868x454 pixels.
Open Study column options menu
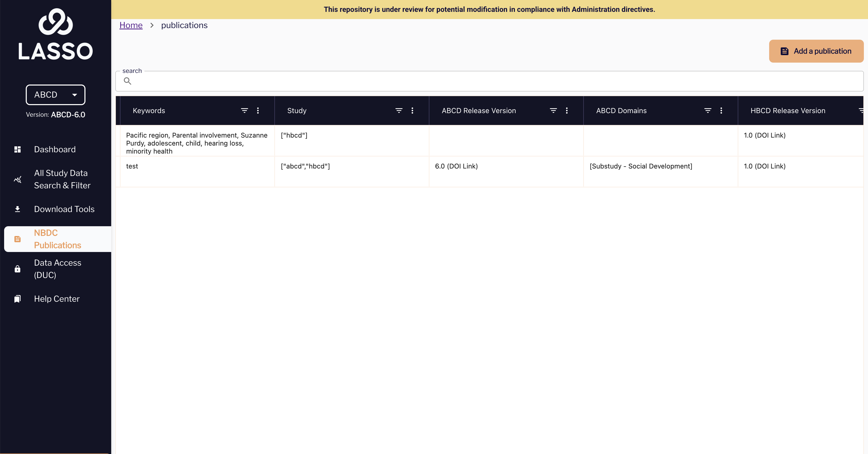[x=412, y=111]
